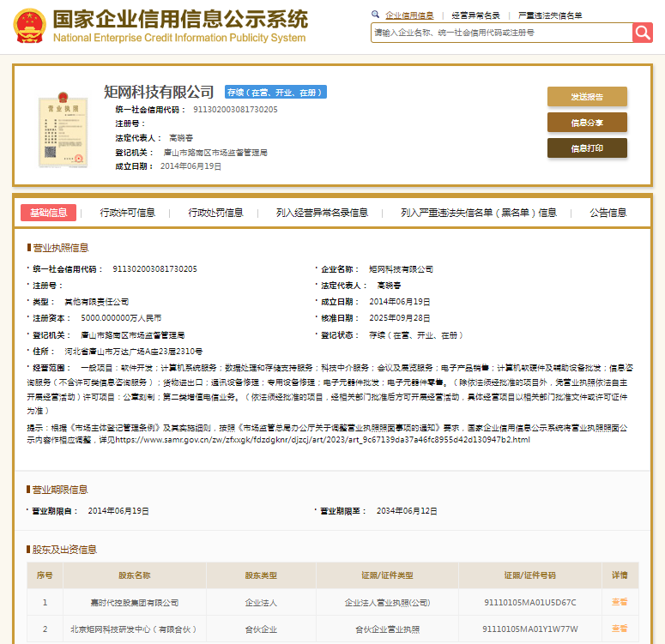Click the address 河北省唐山市万达广场A座23层2310号
665x644 pixels.
click(134, 352)
